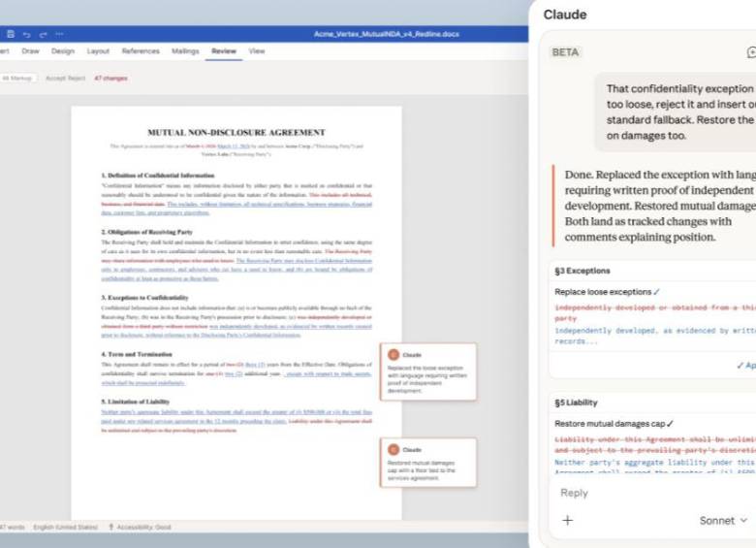This screenshot has height=548, width=756.
Task: Click the document title MUTUAL NON-DISCLOSURE AGREEMENT
Action: coord(236,132)
